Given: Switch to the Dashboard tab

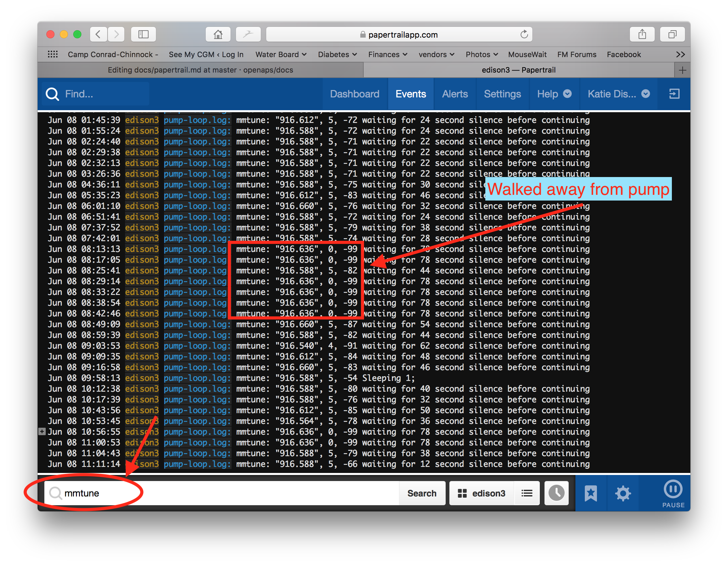Looking at the screenshot, I should tap(355, 94).
